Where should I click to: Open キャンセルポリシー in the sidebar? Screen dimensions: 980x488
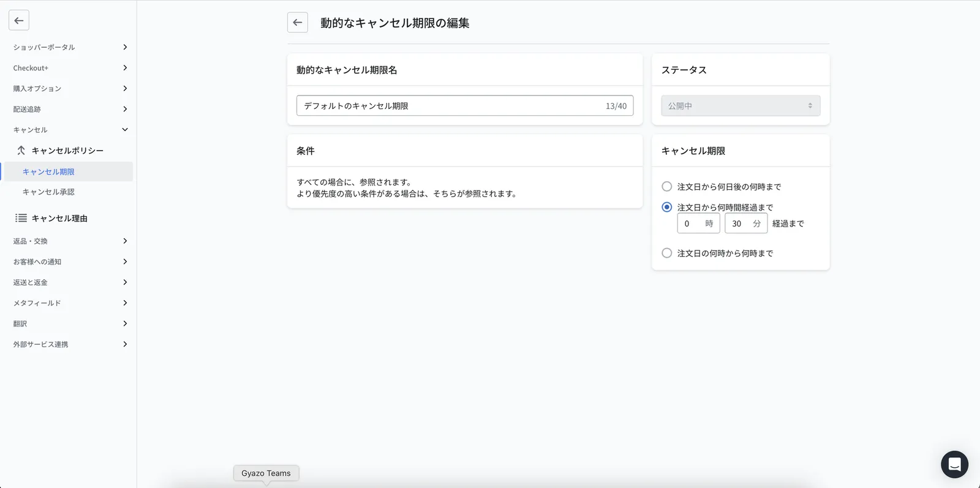pyautogui.click(x=67, y=151)
